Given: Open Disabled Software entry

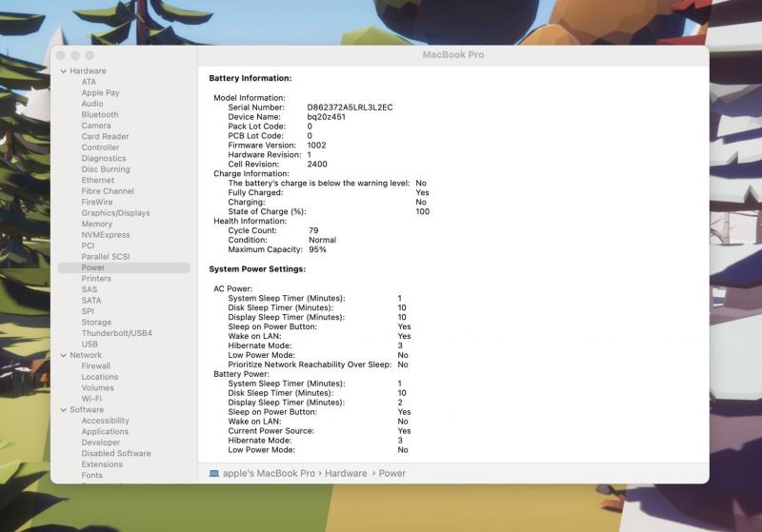Looking at the screenshot, I should [116, 453].
